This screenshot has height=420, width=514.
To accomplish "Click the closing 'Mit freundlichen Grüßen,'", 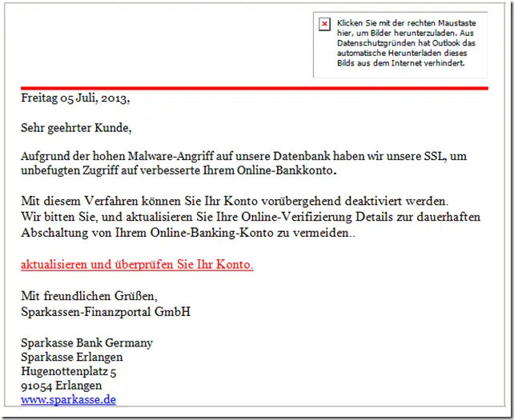I will click(x=89, y=296).
